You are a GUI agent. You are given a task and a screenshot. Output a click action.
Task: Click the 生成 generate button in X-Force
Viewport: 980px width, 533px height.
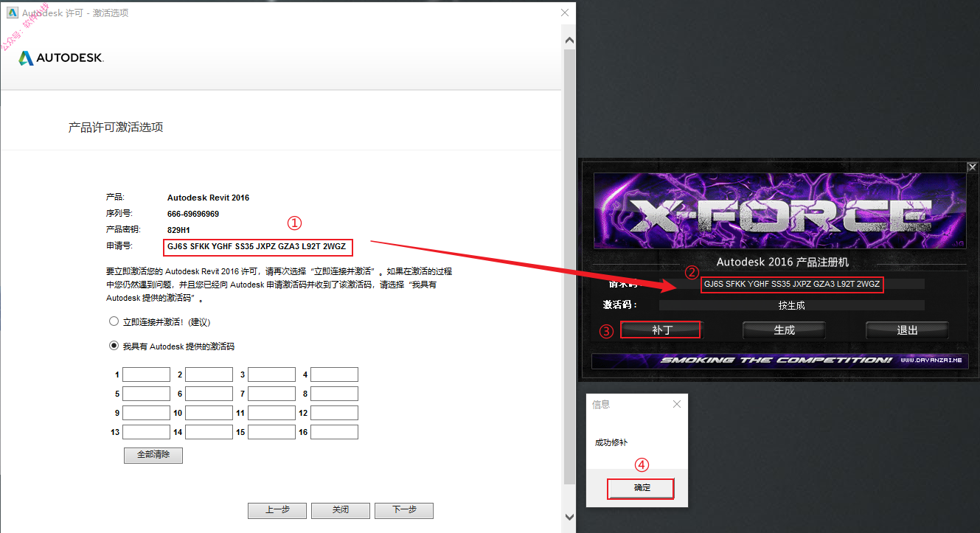pyautogui.click(x=784, y=330)
